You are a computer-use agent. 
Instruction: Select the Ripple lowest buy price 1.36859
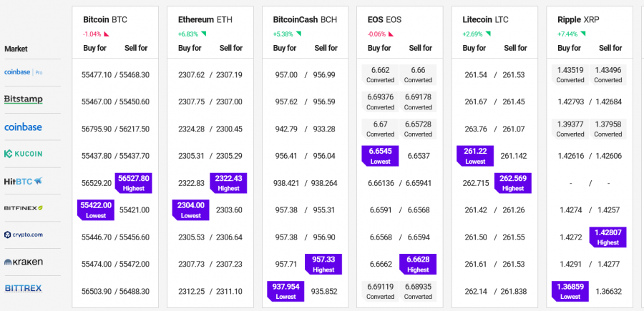point(570,291)
